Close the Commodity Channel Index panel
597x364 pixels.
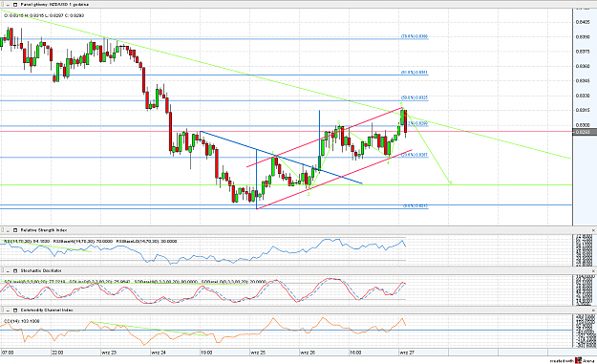tap(593, 310)
